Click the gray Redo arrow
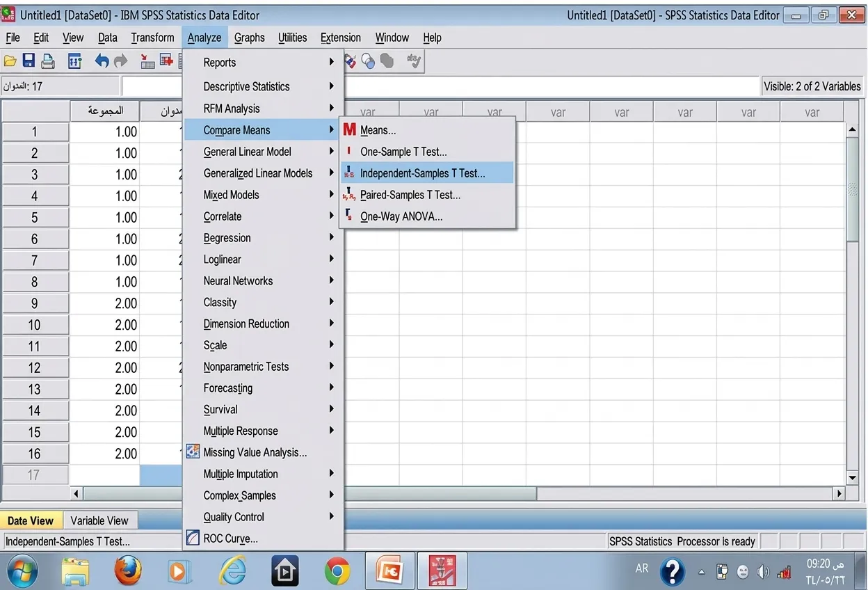 click(x=121, y=61)
